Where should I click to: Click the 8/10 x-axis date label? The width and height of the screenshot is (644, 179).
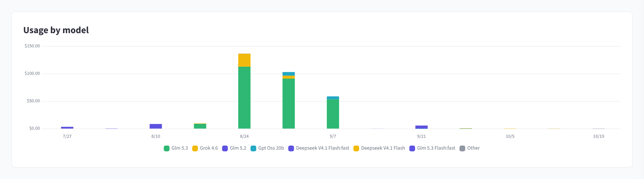pyautogui.click(x=156, y=136)
